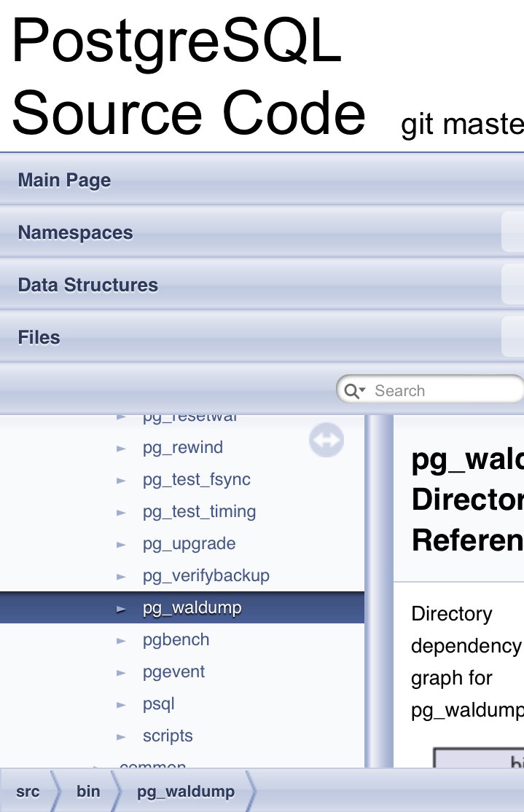
Task: Click the vertical splitter bar between panels
Action: tap(379, 591)
